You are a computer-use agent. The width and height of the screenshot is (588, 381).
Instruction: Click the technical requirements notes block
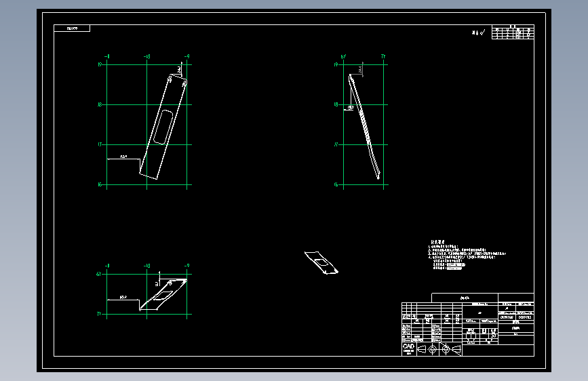pos(467,255)
